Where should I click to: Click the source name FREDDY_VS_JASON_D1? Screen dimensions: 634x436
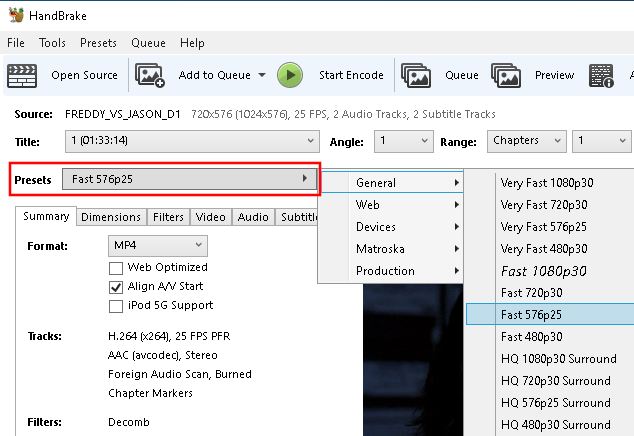tap(123, 114)
